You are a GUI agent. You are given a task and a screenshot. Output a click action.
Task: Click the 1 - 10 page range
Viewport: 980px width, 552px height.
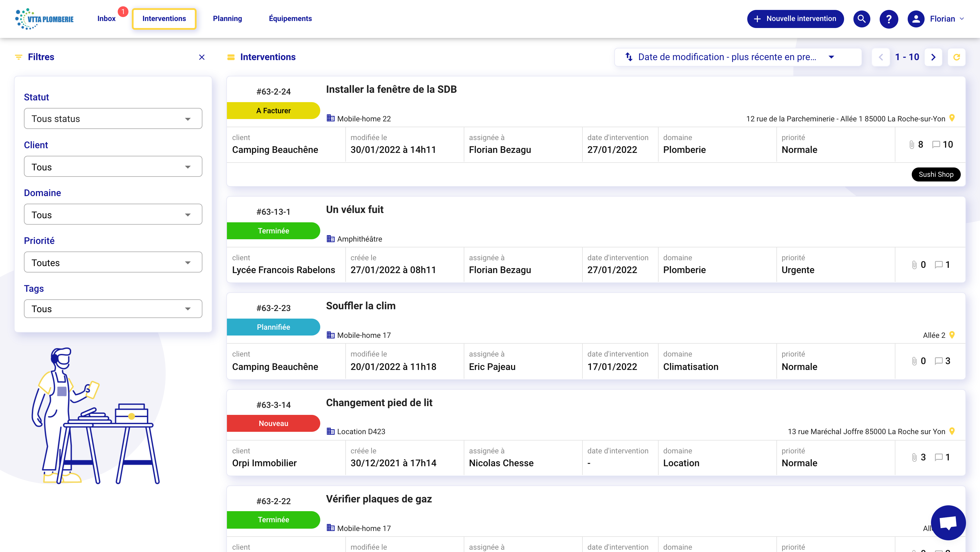point(907,57)
